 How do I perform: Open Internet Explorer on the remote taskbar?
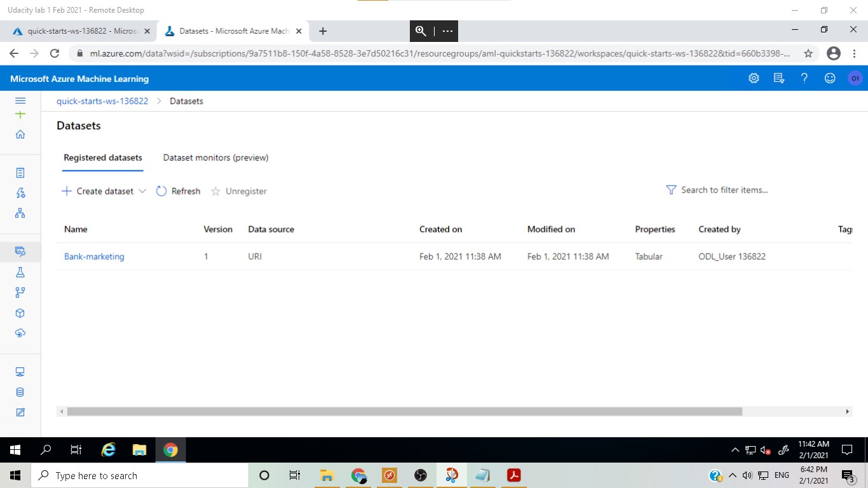(x=109, y=450)
